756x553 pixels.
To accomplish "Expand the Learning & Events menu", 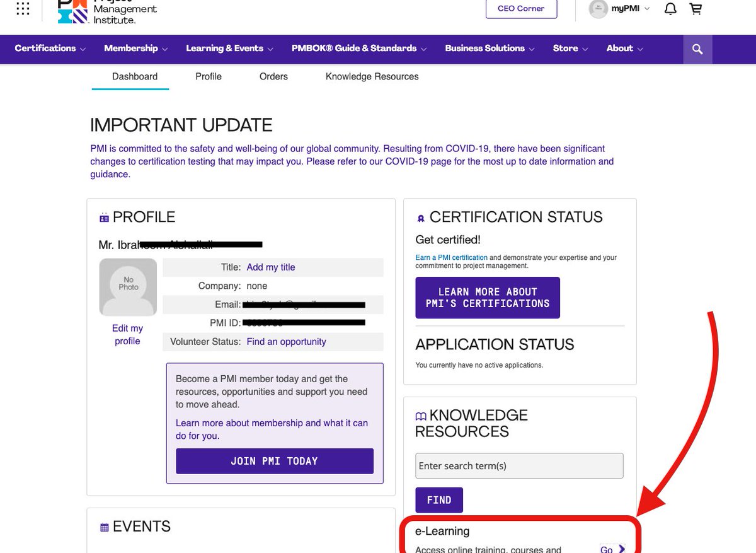I will pos(230,49).
